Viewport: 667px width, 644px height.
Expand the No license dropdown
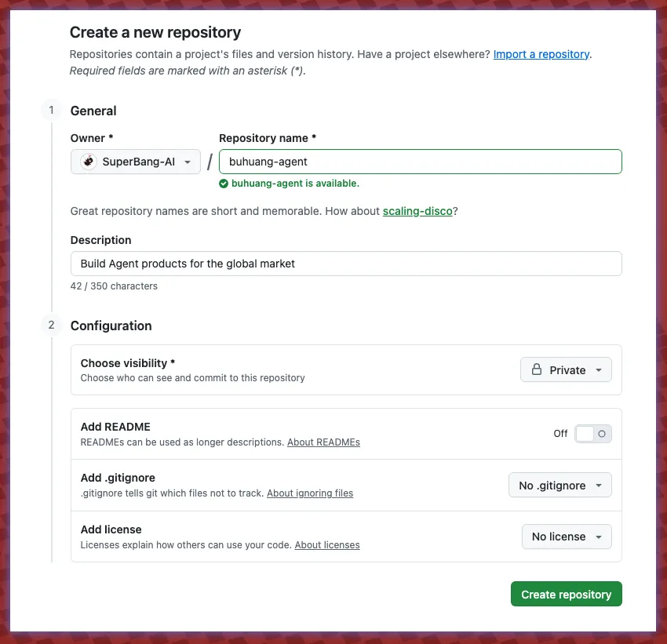[x=566, y=537]
